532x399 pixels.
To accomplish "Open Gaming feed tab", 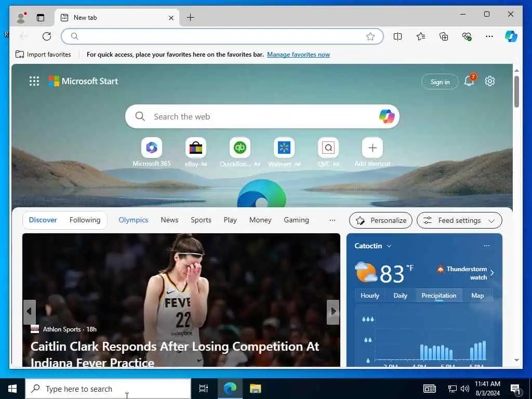I will pyautogui.click(x=296, y=220).
